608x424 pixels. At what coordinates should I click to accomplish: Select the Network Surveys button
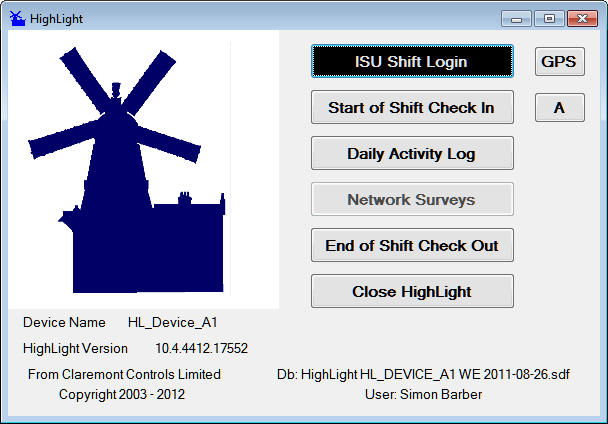(412, 199)
